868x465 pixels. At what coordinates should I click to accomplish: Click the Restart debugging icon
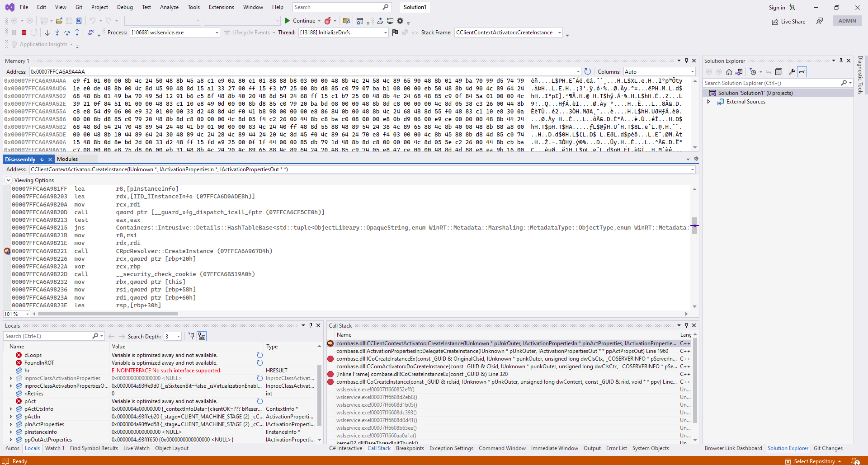(x=34, y=32)
